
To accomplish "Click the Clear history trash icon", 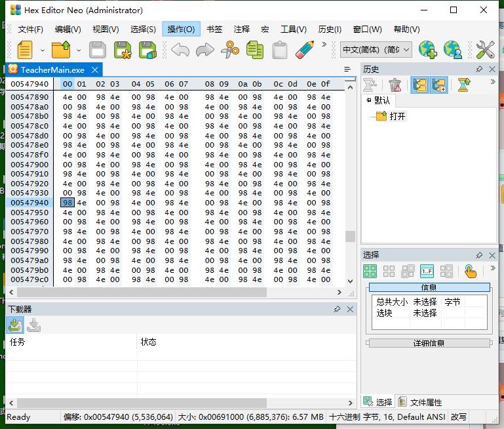I will (395, 85).
